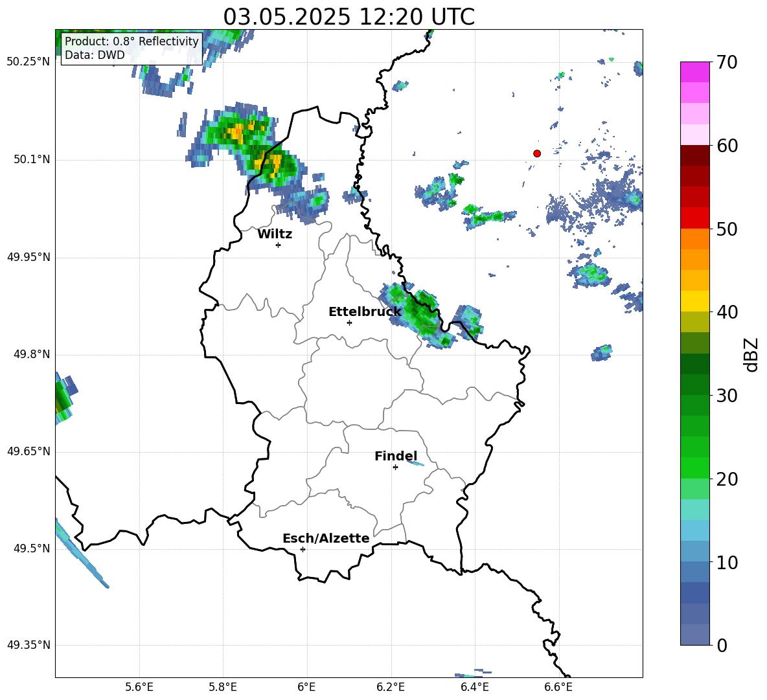767x700 pixels.
Task: Pick the bright red colorbar segment above 50
Action: pos(694,218)
